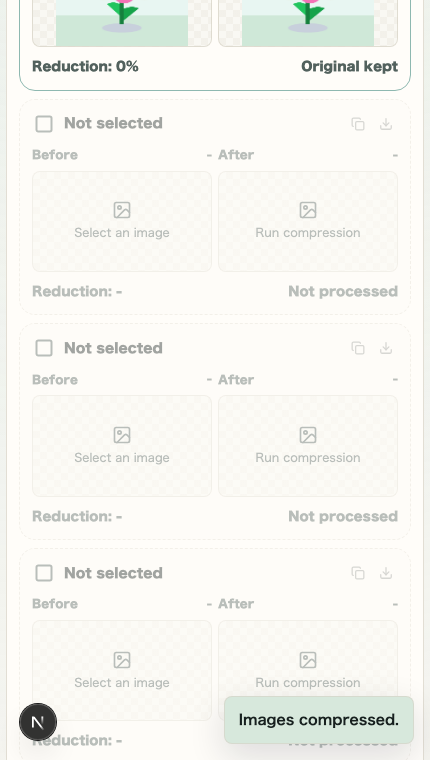Click copy icon in first Not selected card

[x=358, y=124]
